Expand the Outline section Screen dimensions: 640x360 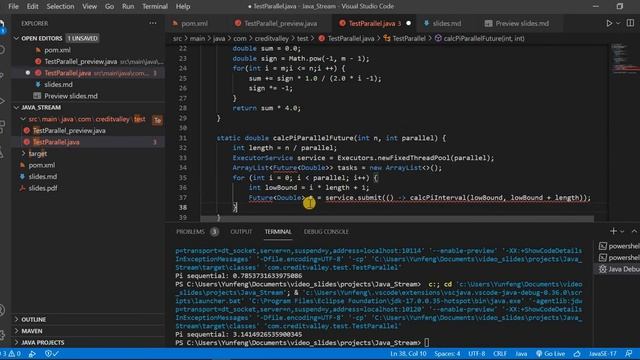(x=33, y=319)
